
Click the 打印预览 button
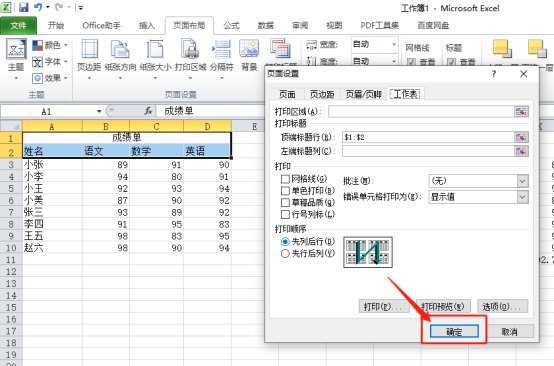[x=443, y=306]
